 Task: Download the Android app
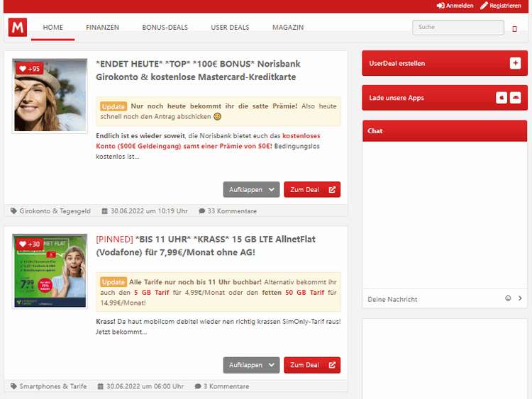click(515, 98)
